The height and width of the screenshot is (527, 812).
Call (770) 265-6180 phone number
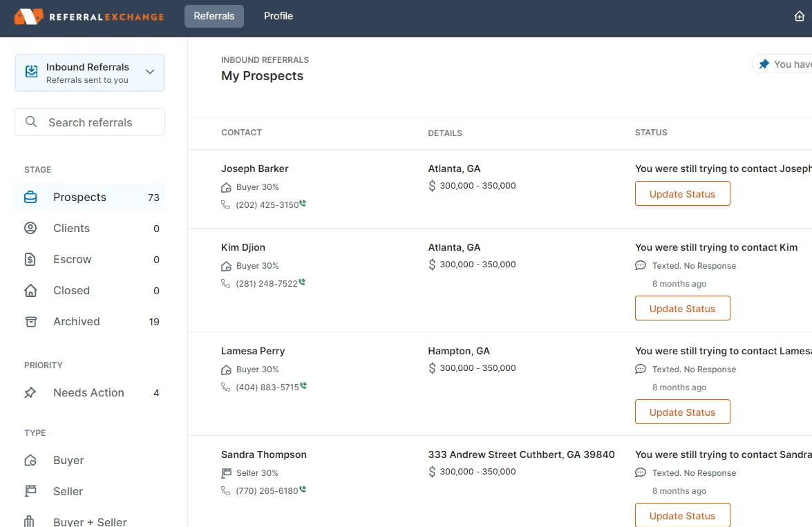pos(267,491)
